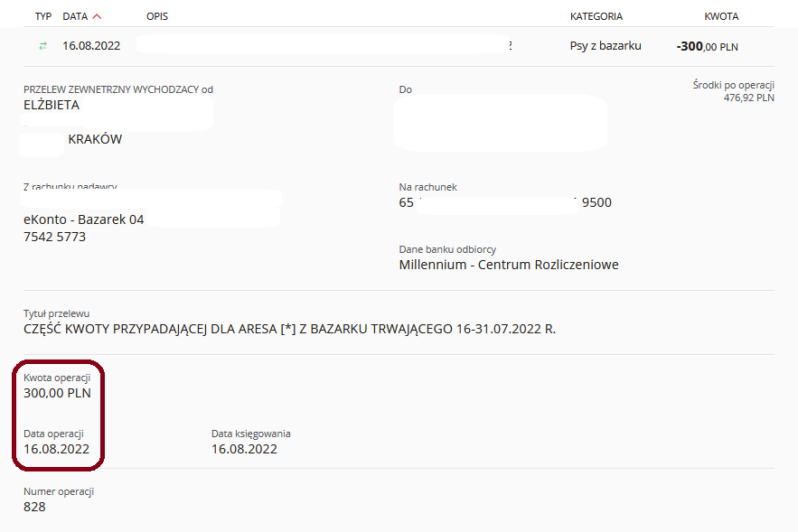Click the Data operacji value
The height and width of the screenshot is (532, 798).
click(x=56, y=449)
